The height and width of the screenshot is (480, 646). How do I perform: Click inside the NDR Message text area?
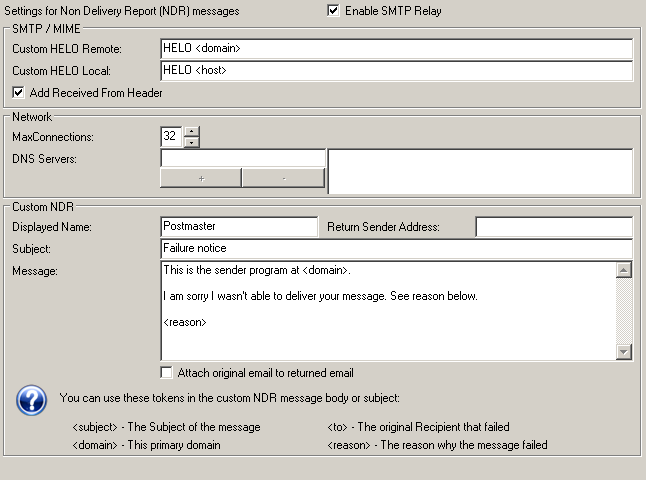[387, 310]
